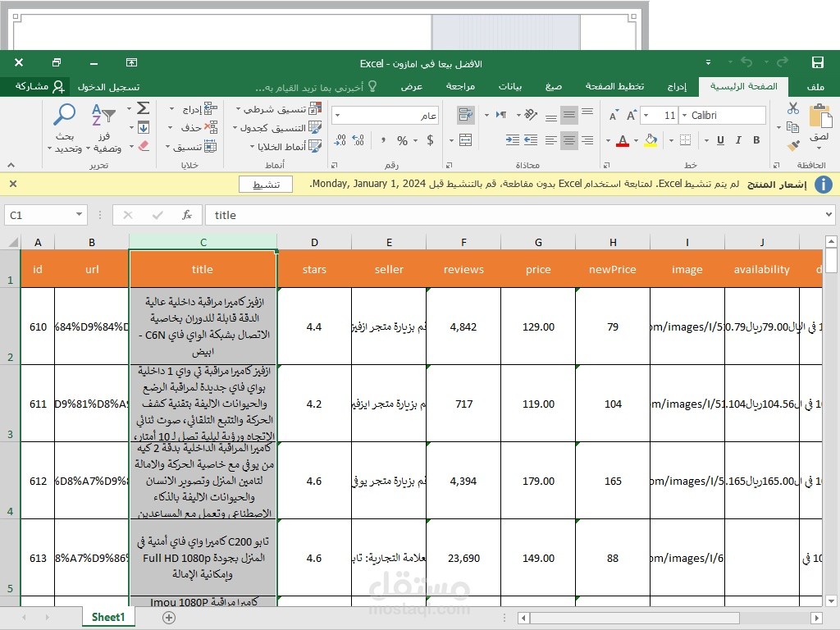Switch to the Review (مراجعة) tab

(x=461, y=86)
